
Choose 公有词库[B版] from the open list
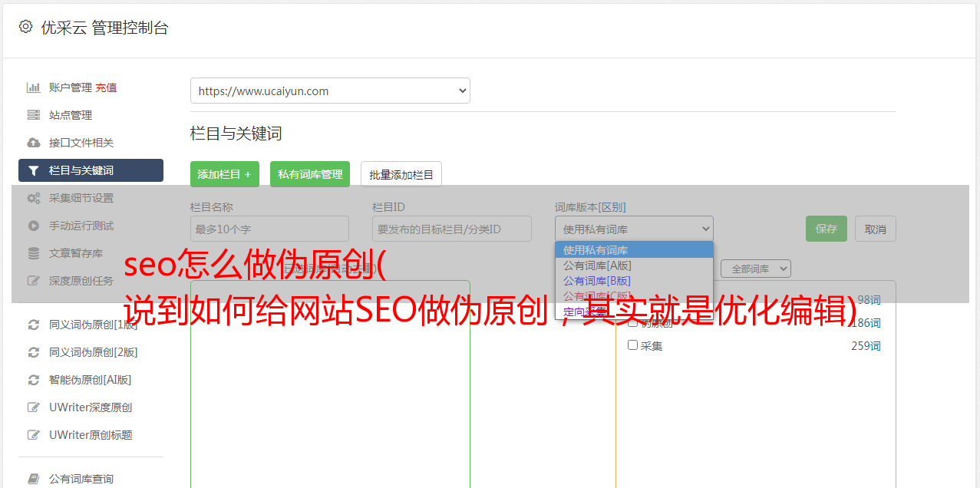pyautogui.click(x=634, y=281)
